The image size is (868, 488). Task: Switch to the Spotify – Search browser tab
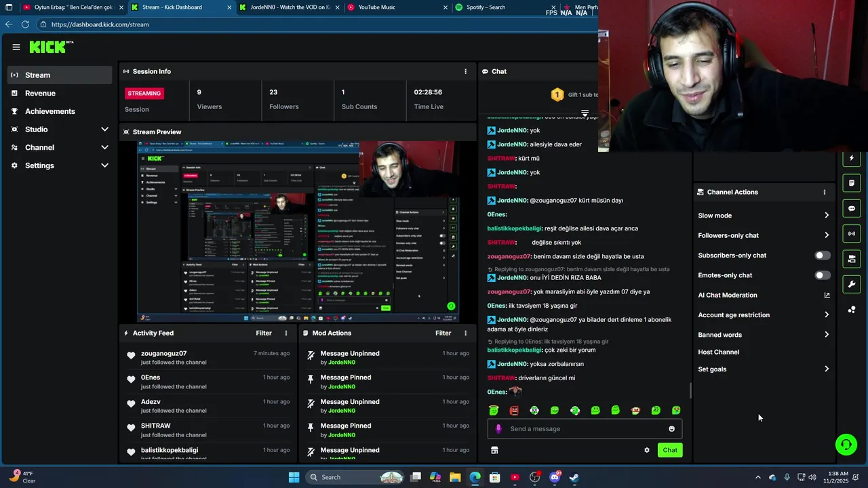click(505, 7)
